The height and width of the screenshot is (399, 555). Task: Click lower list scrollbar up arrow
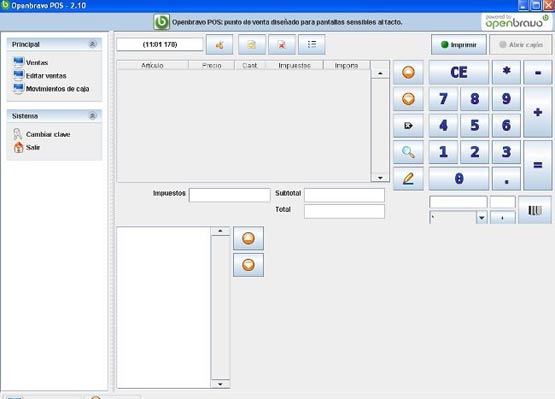click(x=220, y=231)
